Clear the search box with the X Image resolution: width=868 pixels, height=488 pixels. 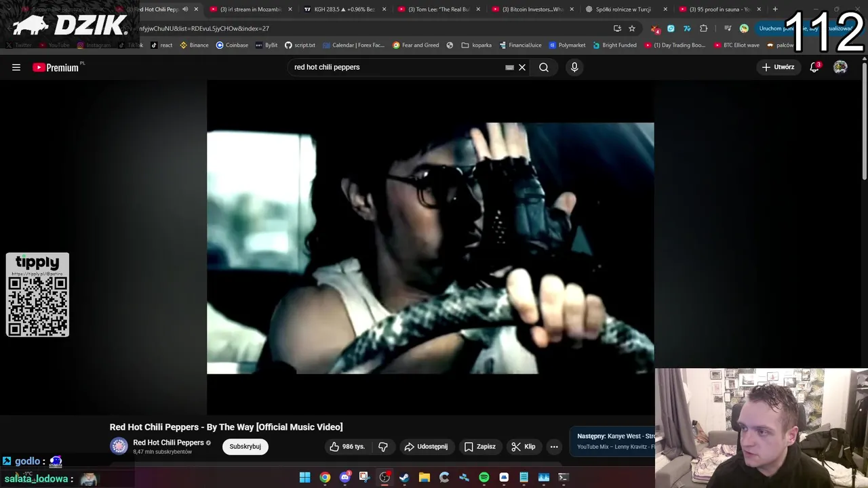tap(522, 67)
